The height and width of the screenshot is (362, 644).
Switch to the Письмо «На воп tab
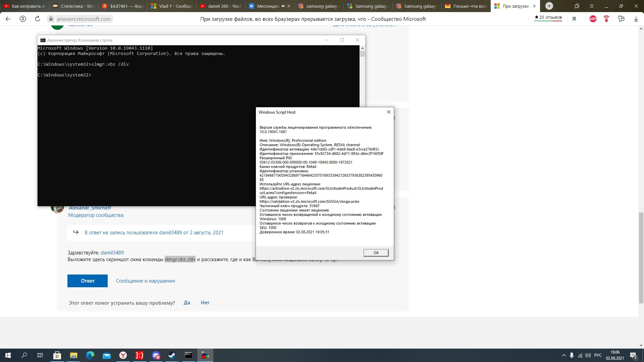[466, 6]
